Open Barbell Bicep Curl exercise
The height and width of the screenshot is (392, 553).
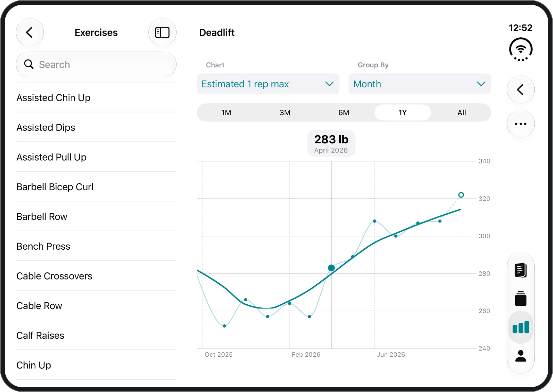[x=96, y=187]
